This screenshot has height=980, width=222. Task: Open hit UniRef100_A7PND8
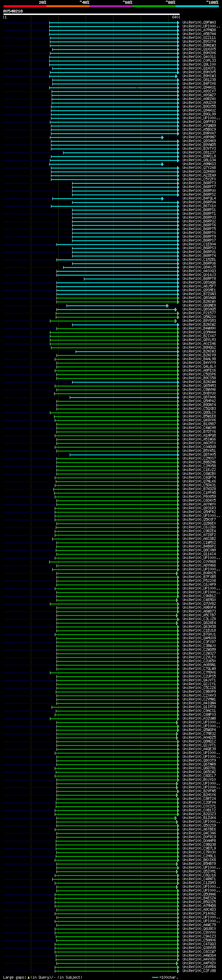199,30
